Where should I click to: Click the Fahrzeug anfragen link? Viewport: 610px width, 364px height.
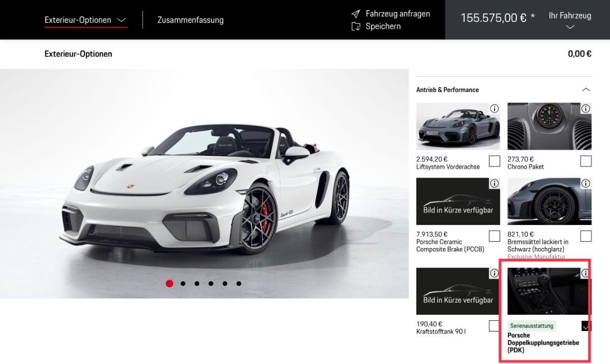pyautogui.click(x=398, y=14)
